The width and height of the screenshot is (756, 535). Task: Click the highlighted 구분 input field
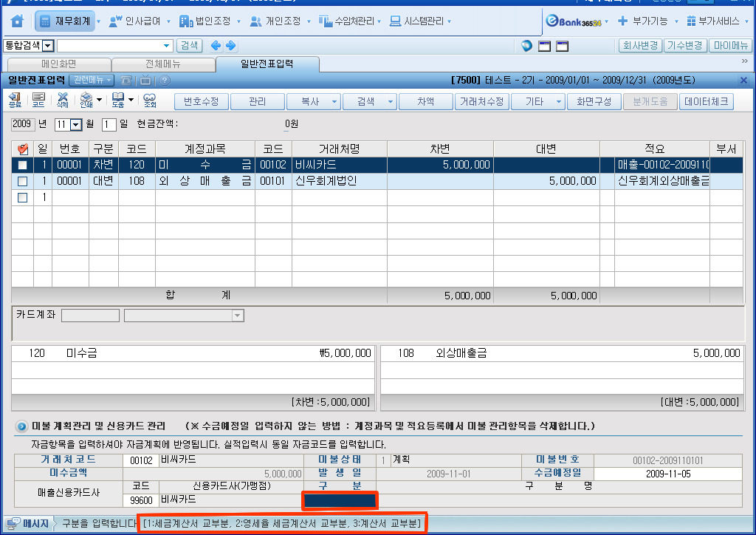pos(340,500)
